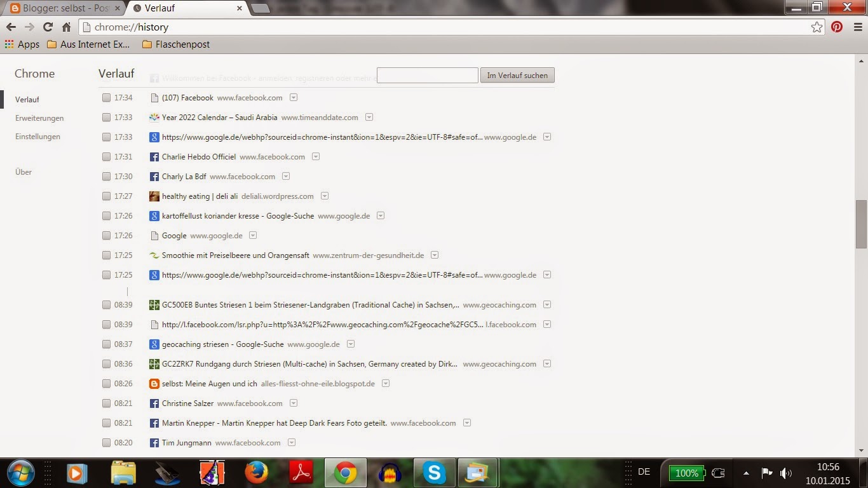The width and height of the screenshot is (868, 488).
Task: Open the dropdown next to Charlie Hebdo Officiel
Action: click(x=316, y=157)
